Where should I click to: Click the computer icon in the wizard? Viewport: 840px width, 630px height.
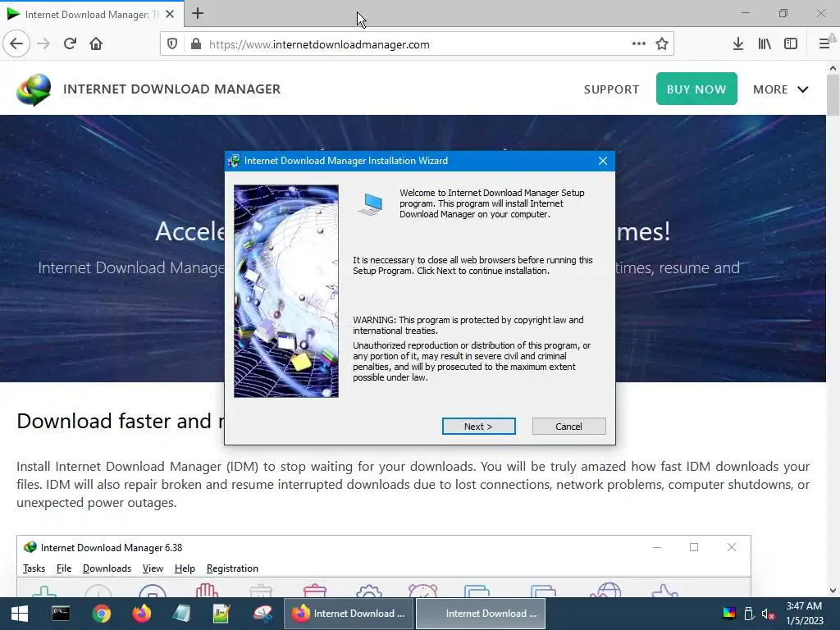coord(371,204)
